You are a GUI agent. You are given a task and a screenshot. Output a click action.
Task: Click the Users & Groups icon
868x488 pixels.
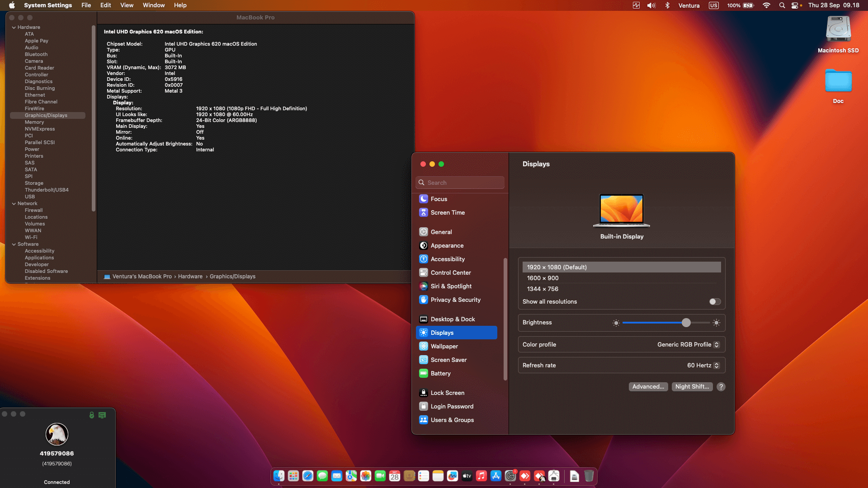(x=423, y=420)
